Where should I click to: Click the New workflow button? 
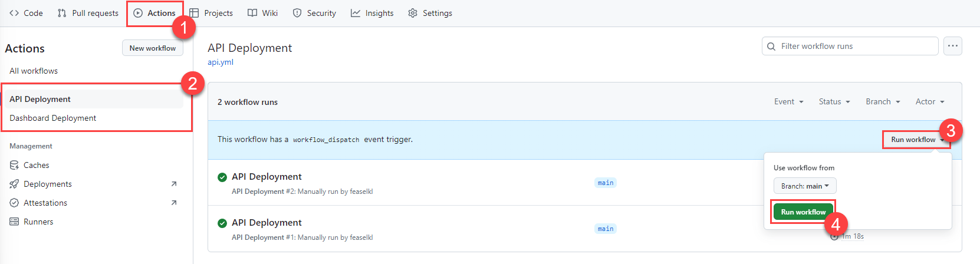pyautogui.click(x=152, y=48)
